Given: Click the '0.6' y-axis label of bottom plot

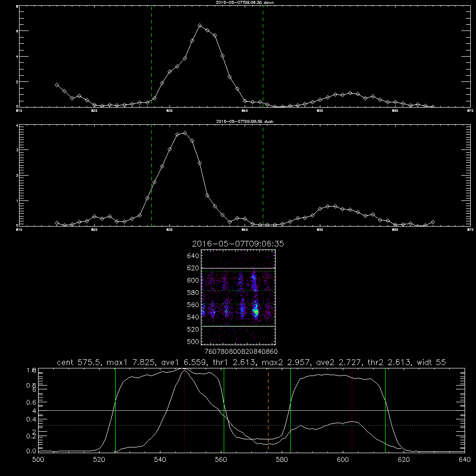Looking at the screenshot, I should click(x=31, y=402).
